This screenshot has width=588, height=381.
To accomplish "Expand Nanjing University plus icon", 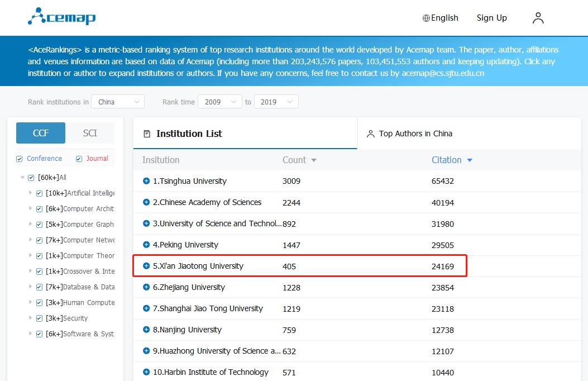I will pos(146,330).
